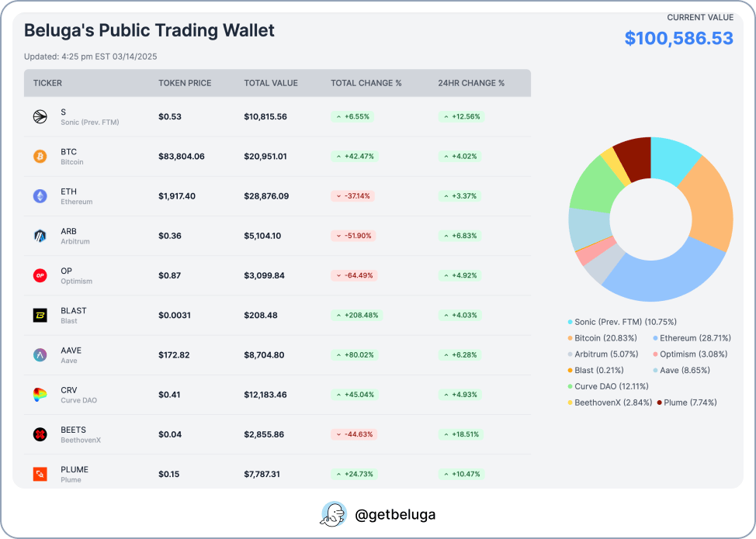
Task: Click the Beluga whale mascot icon
Action: (x=334, y=514)
